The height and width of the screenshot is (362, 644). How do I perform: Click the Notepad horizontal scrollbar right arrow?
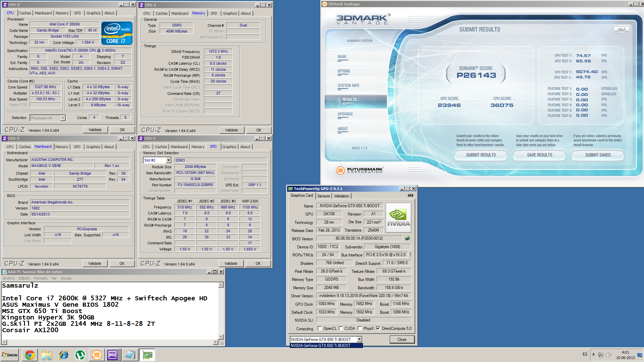pos(216,342)
